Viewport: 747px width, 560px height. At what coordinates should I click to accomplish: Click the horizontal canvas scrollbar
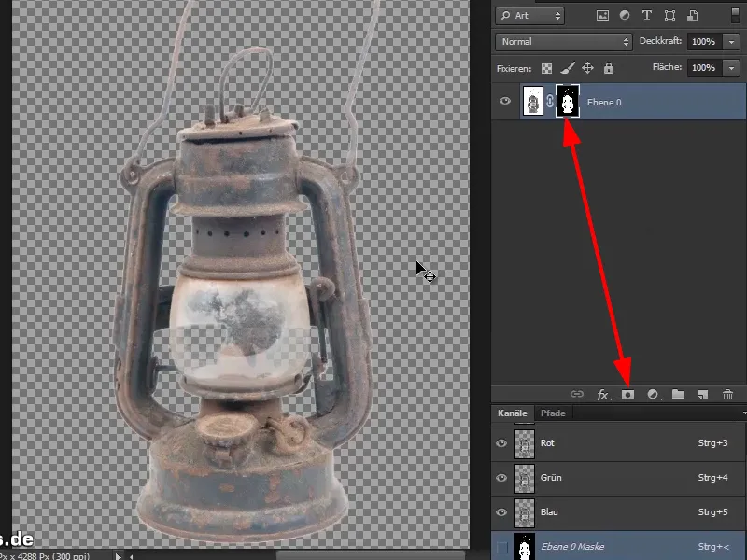[x=372, y=555]
